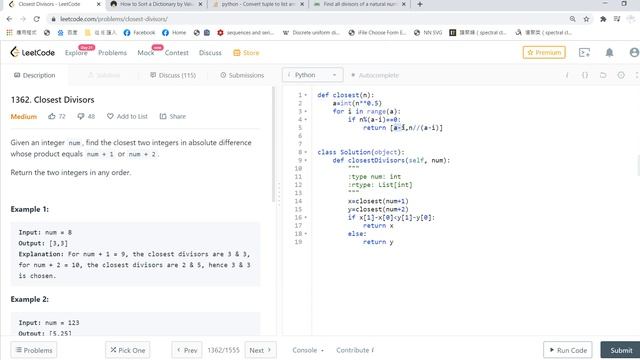The width and height of the screenshot is (640, 360).
Task: Fold closestDivisors method at line 9
Action: [x=306, y=160]
